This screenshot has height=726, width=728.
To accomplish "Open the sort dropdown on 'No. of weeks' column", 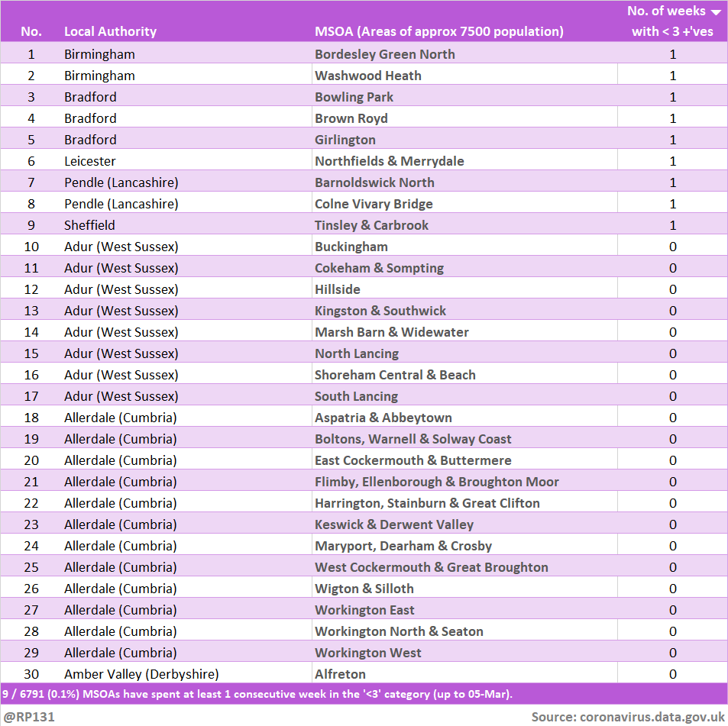I will click(x=715, y=11).
